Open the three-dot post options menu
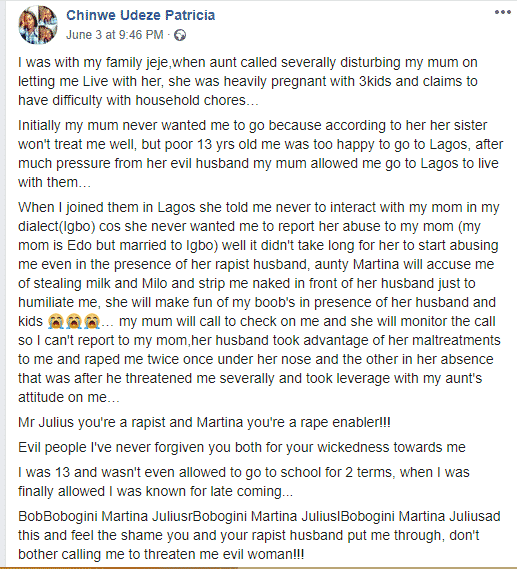The image size is (517, 569). (x=502, y=12)
